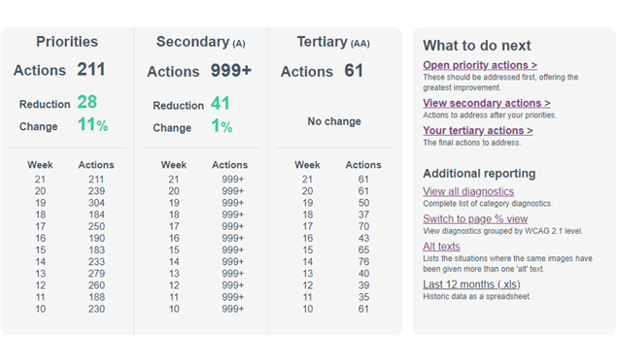The image size is (617, 364).
Task: Click the 11% priorities change figure
Action: pos(92,124)
